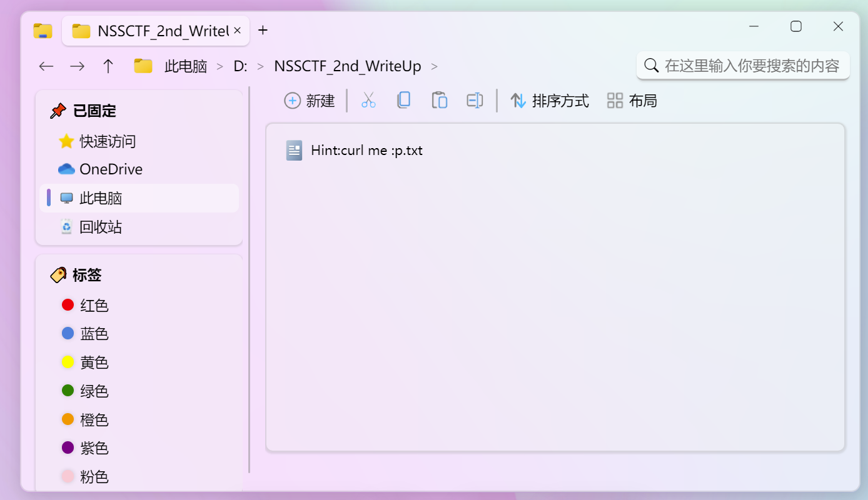Click the paste clipboard icon
The height and width of the screenshot is (500, 868).
[x=440, y=101]
